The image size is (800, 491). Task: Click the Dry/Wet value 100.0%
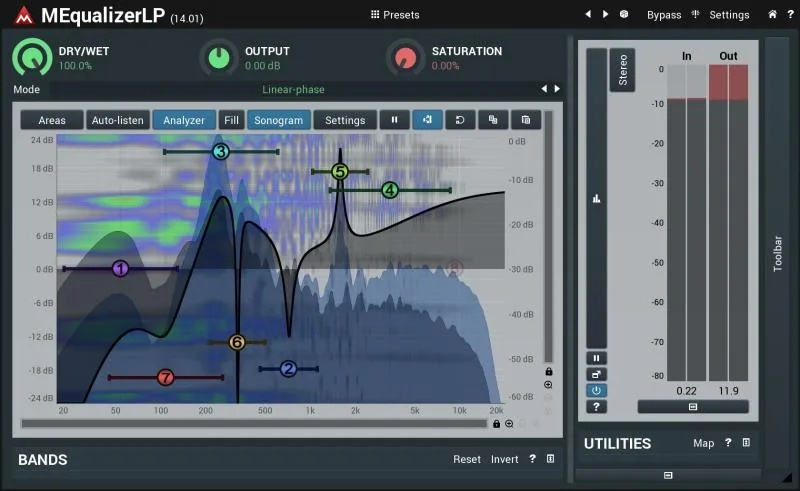click(75, 66)
